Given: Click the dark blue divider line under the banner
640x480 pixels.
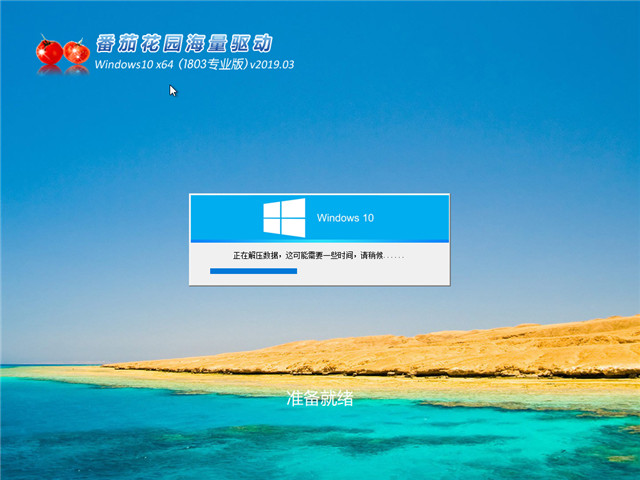Looking at the screenshot, I should 319,241.
